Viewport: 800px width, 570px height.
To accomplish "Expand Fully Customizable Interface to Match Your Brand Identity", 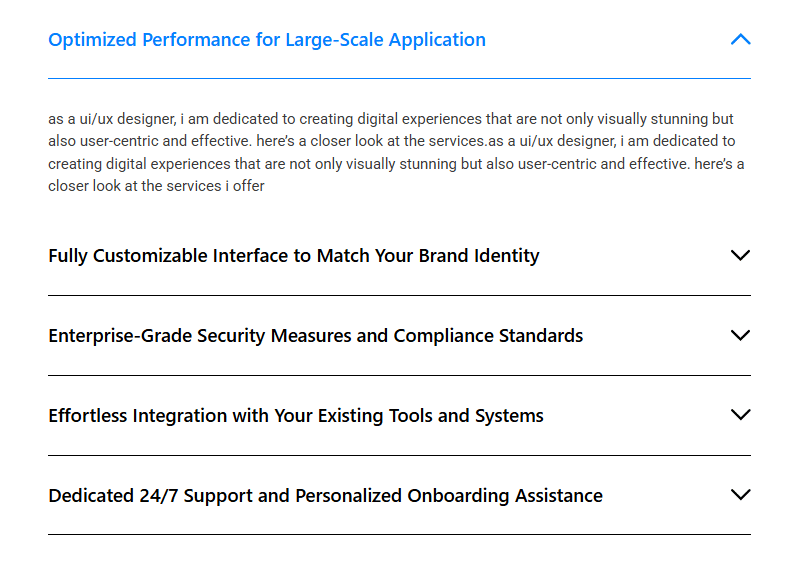I will (x=293, y=256).
